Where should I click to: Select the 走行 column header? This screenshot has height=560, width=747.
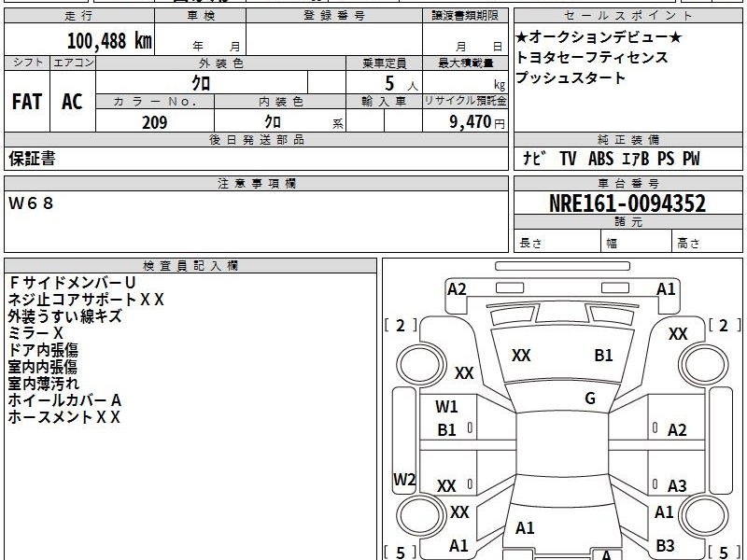tap(79, 16)
